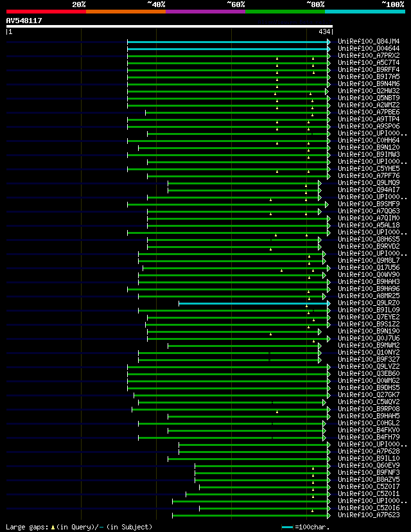Viewport: 411px width, 532px height.
Task: Open the UniRef100_B9N190 hit
Action: 369,332
